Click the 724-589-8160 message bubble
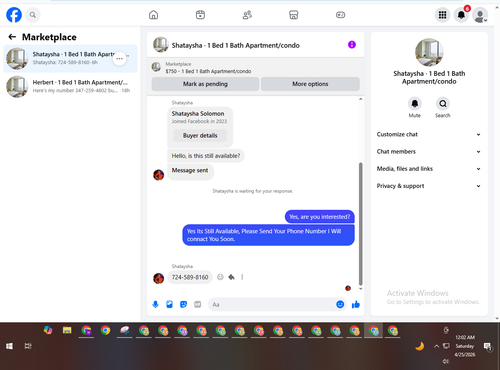The width and height of the screenshot is (500, 370). (190, 277)
